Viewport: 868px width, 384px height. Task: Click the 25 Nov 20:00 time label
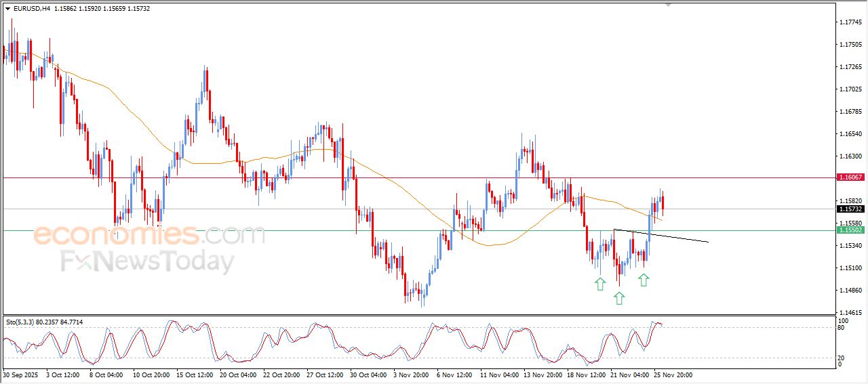pos(672,374)
